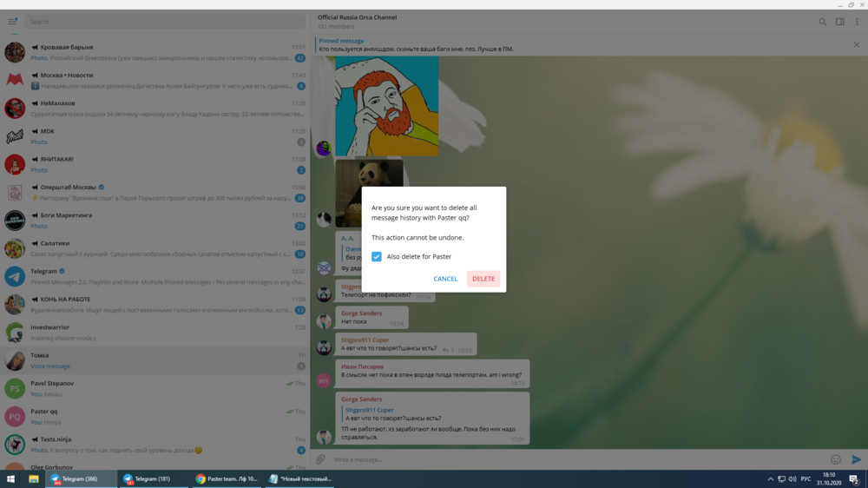Click the ИП avatar in chat

click(324, 380)
